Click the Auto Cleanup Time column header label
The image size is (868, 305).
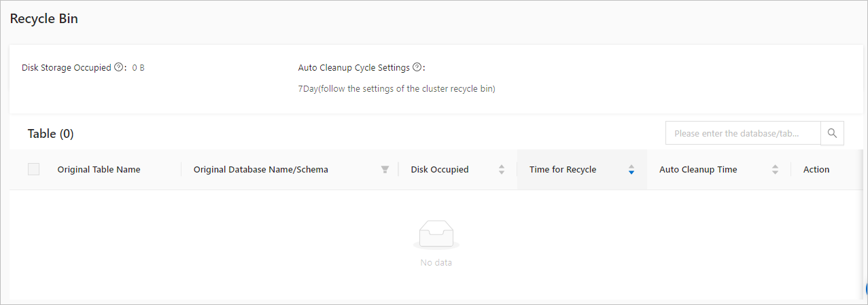tap(698, 169)
